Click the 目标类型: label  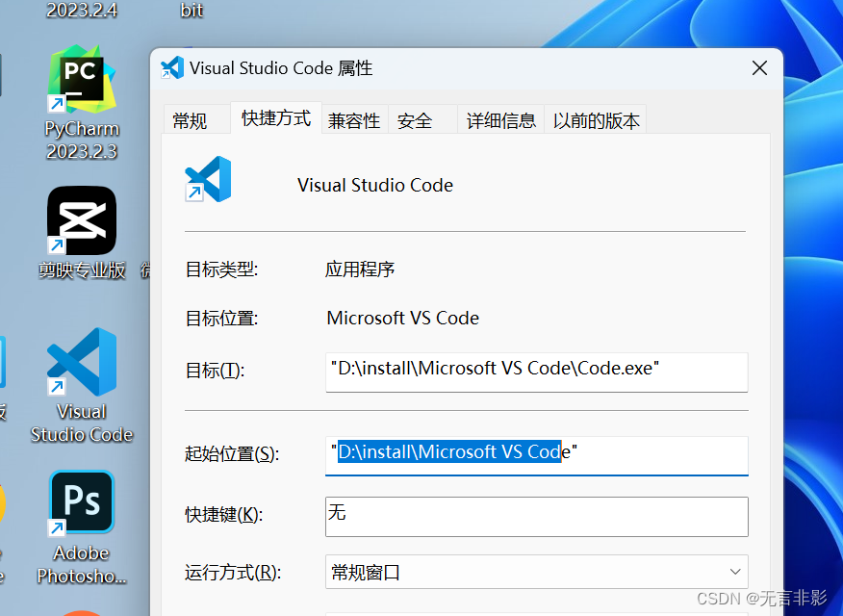tap(221, 269)
